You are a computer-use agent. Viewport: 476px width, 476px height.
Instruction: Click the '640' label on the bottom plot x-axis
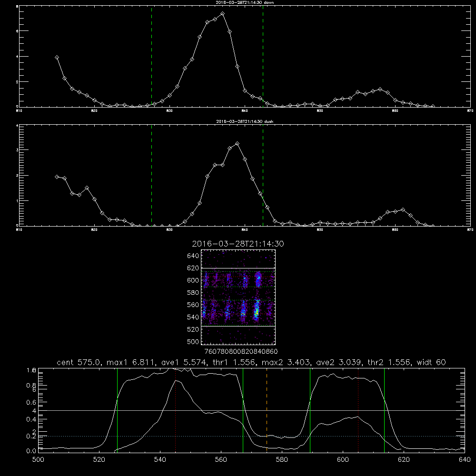(465, 459)
